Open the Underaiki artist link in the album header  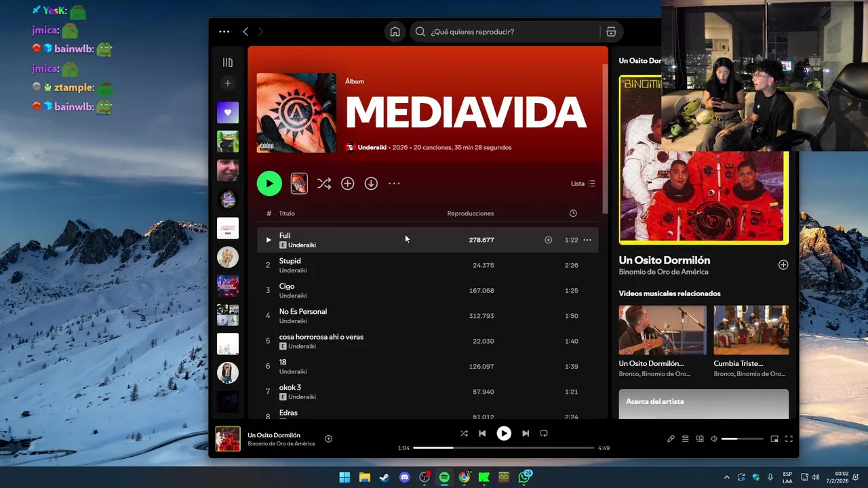(x=372, y=147)
